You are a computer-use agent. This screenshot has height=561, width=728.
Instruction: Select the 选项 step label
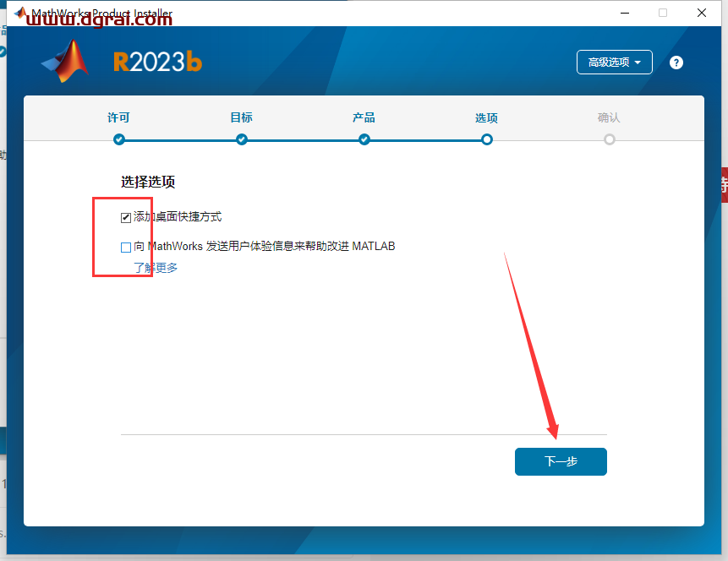(486, 118)
